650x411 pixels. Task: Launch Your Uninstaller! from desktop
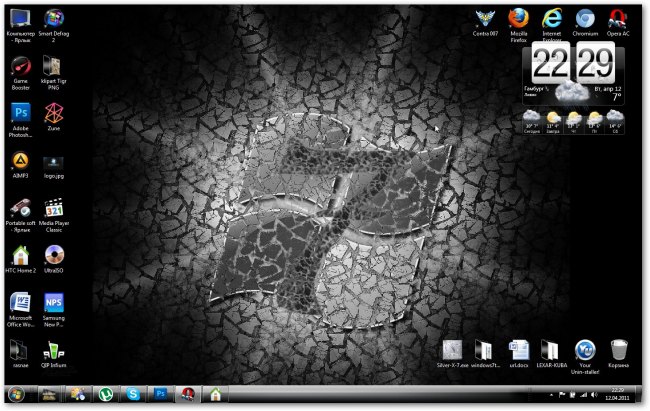point(585,350)
